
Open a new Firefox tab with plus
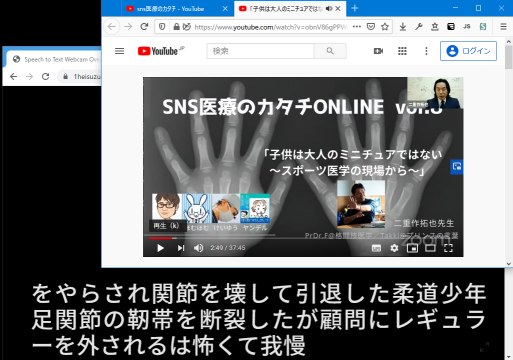355,8
